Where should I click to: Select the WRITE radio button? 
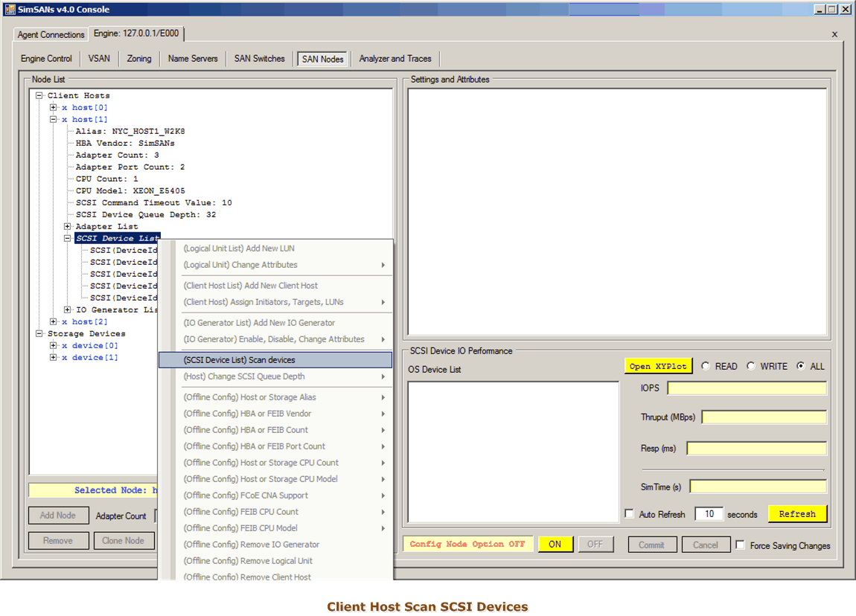751,366
